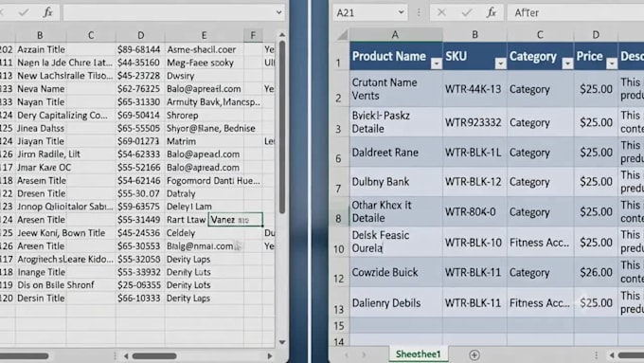Select column E header in left sheet
This screenshot has width=644, height=363.
205,36
